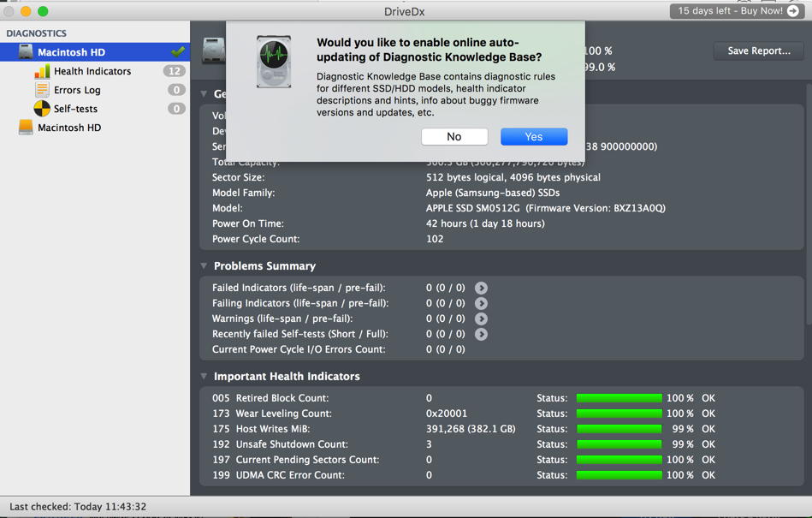Select the Health Indicators sidebar item
This screenshot has height=518, width=812.
coord(95,71)
